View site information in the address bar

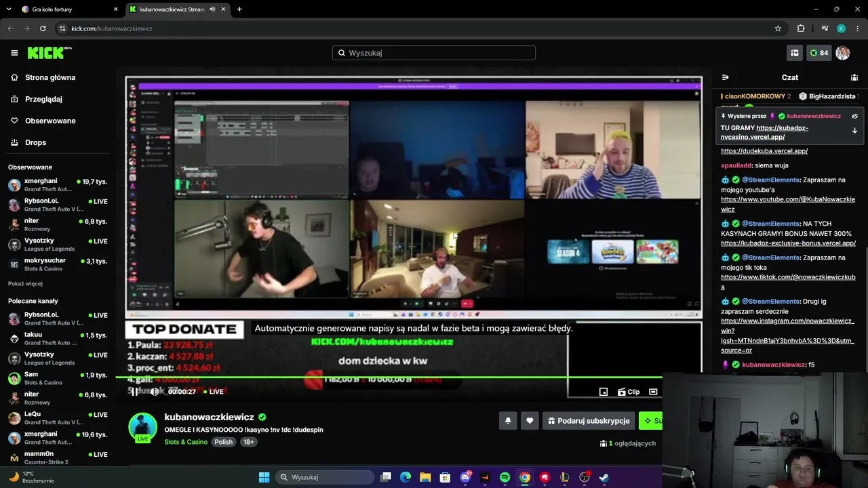pyautogui.click(x=62, y=28)
